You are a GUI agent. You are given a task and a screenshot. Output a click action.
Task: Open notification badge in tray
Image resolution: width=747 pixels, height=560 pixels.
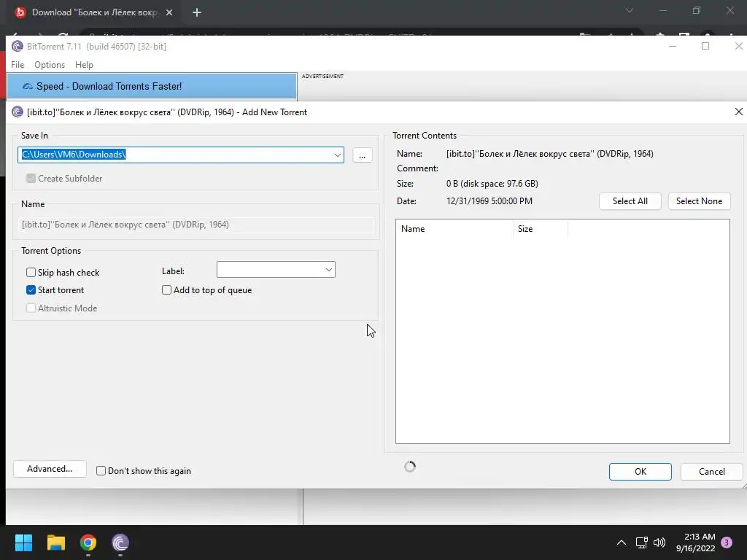(x=727, y=542)
